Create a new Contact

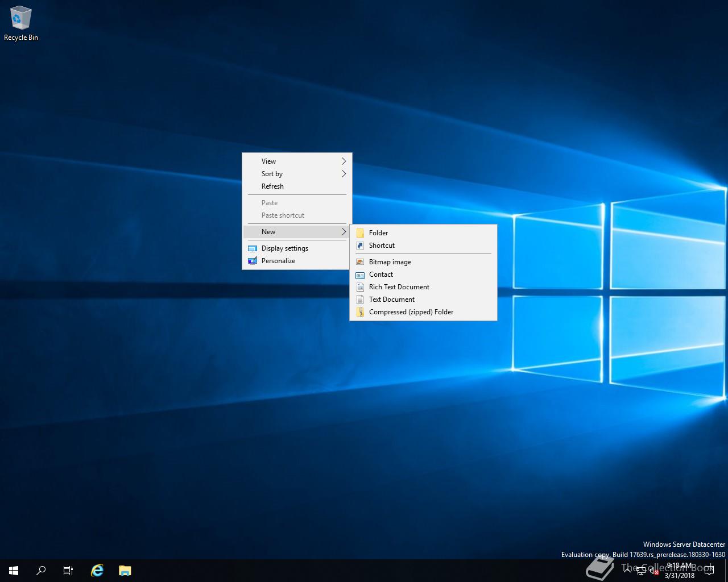pyautogui.click(x=423, y=275)
